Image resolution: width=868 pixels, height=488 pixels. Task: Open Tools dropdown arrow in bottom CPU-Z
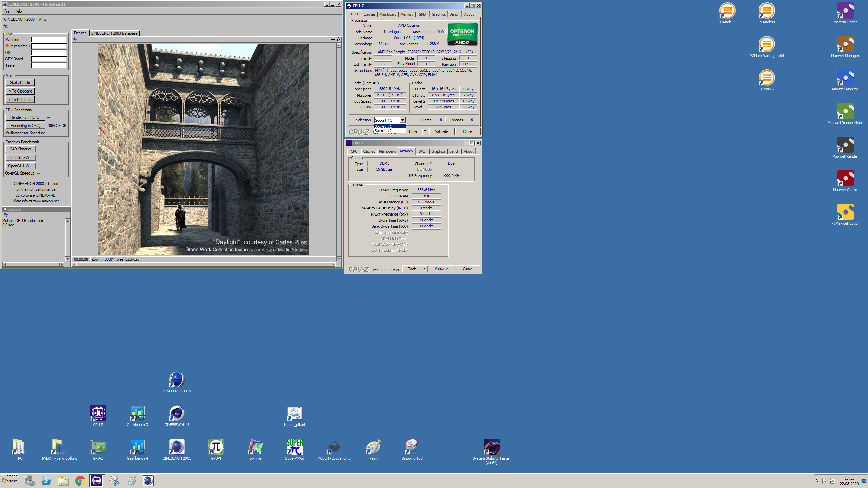pyautogui.click(x=425, y=269)
